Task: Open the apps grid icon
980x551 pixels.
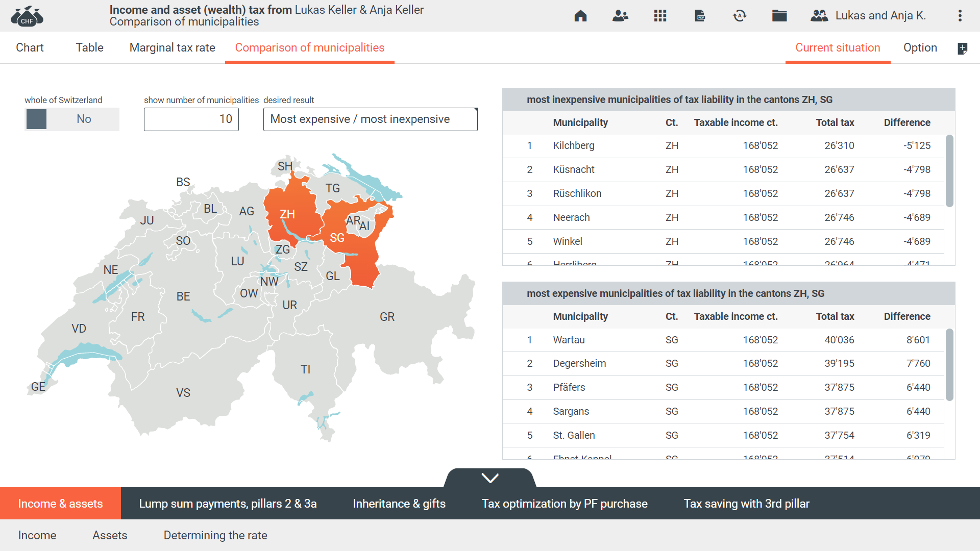Action: pyautogui.click(x=660, y=16)
